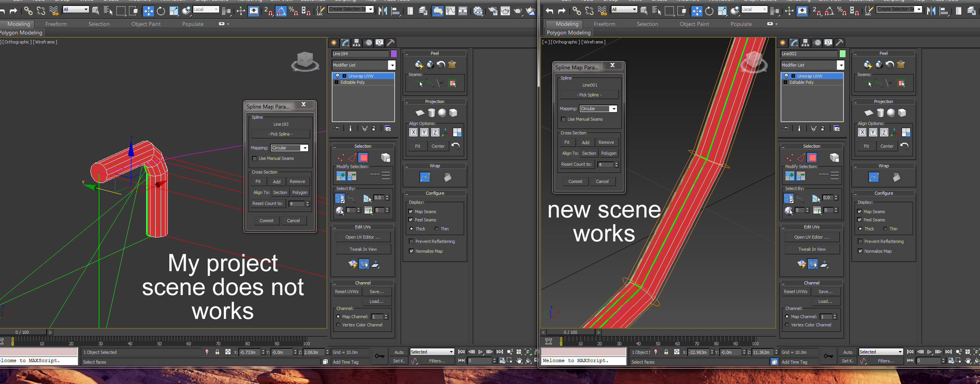This screenshot has width=980, height=384.
Task: Click Utilities hammer icon above Line194 name
Action: (390, 42)
